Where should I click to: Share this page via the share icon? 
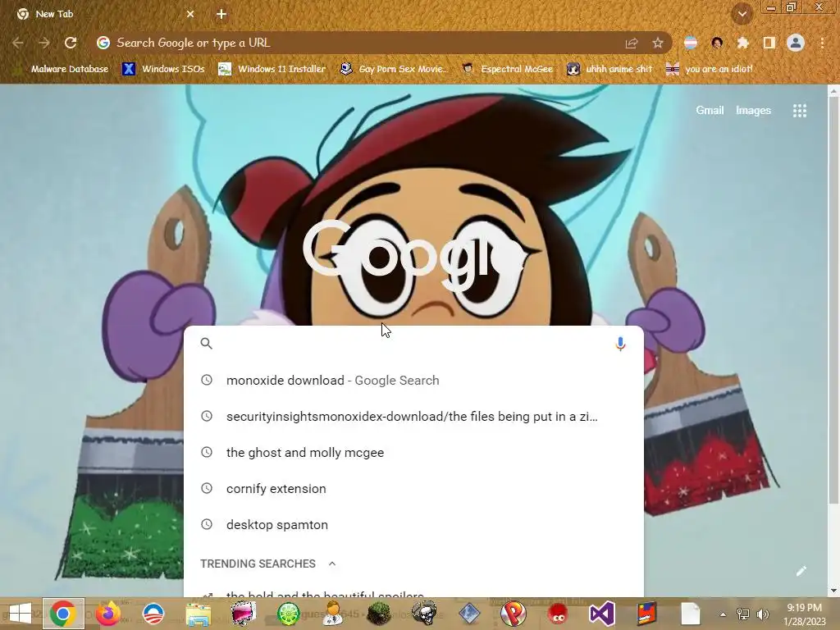coord(632,43)
